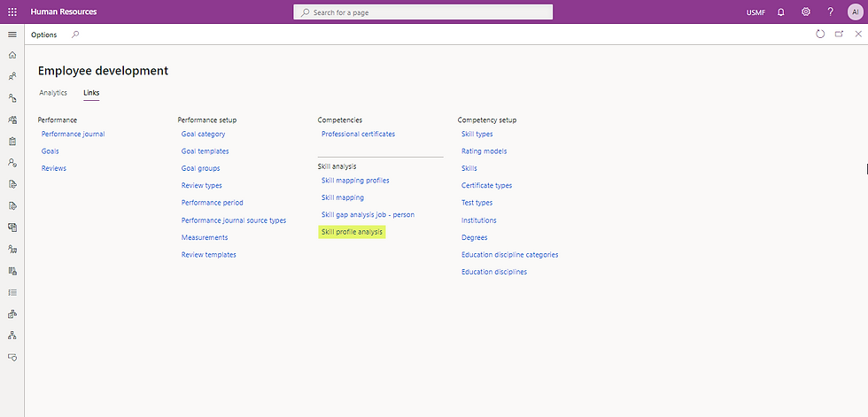Open the app launcher waffle grid
Viewport: 868px width, 417px height.
pyautogui.click(x=12, y=12)
